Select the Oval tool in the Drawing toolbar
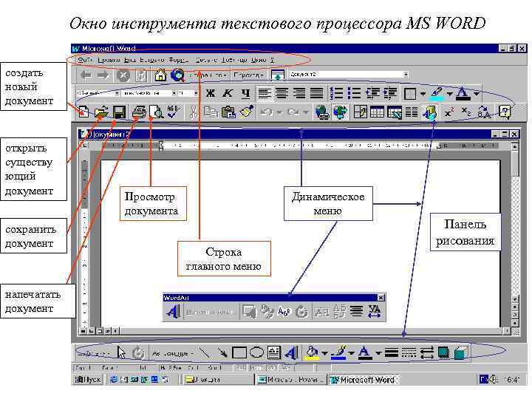This screenshot has height=399, width=532. [256, 352]
